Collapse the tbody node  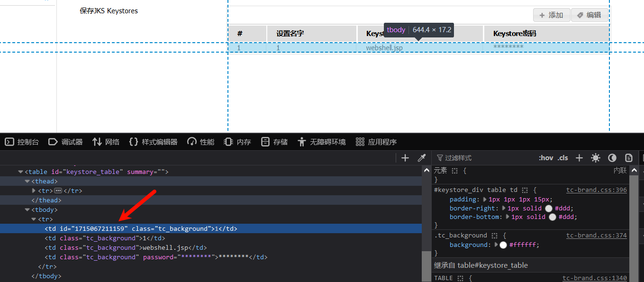(x=27, y=210)
